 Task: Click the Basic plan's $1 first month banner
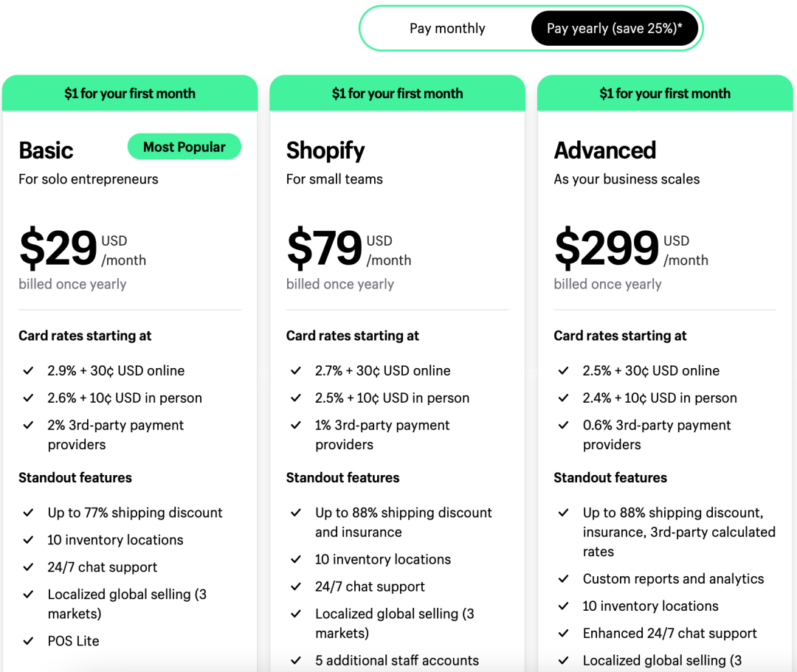pos(130,93)
